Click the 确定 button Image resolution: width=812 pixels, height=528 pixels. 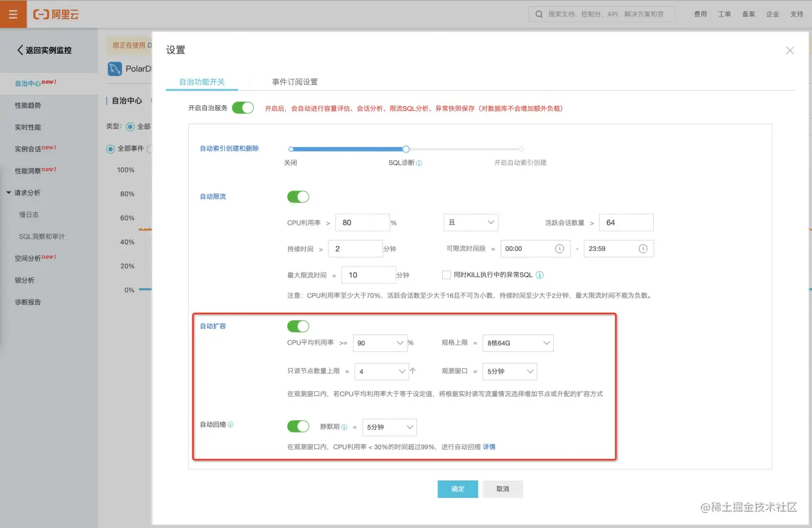(x=458, y=489)
